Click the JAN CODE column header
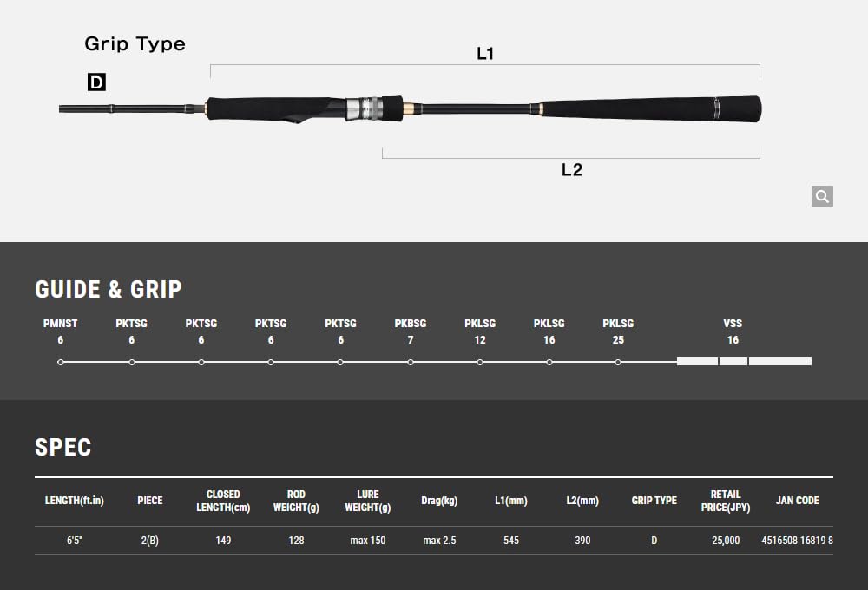868x590 pixels. [x=797, y=501]
